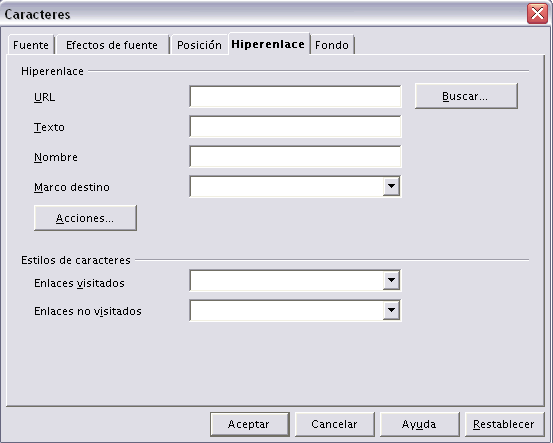Expand the Enlaces visitados dropdown arrow

point(391,280)
